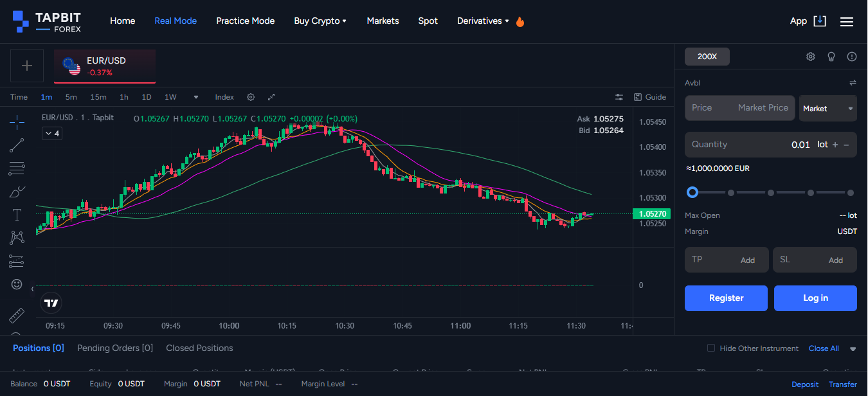Click the fire icon next to Derivatives
The image size is (868, 396).
click(x=520, y=21)
